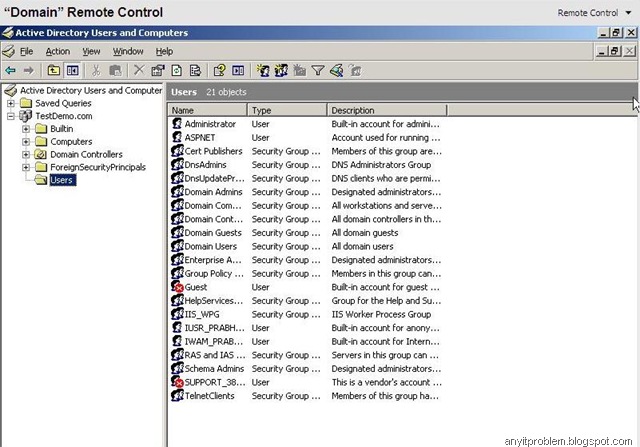
Task: Expand the ForeignSecurityPrincipals container
Action: tap(26, 167)
